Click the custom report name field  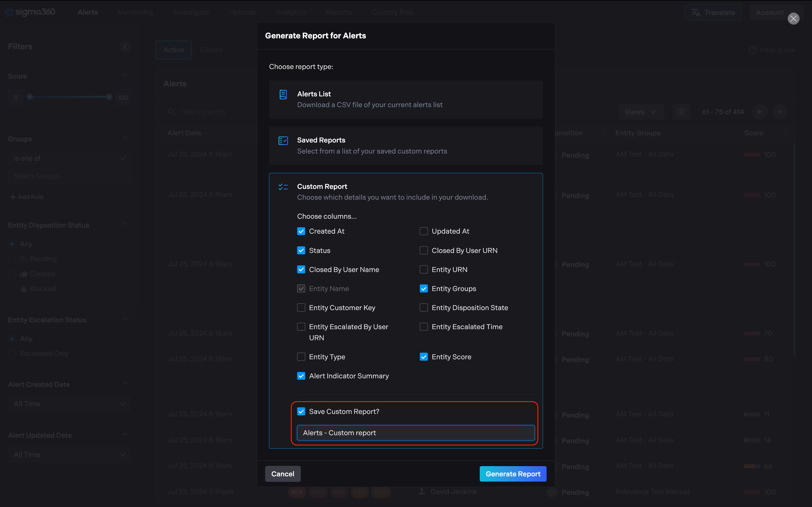tap(416, 433)
